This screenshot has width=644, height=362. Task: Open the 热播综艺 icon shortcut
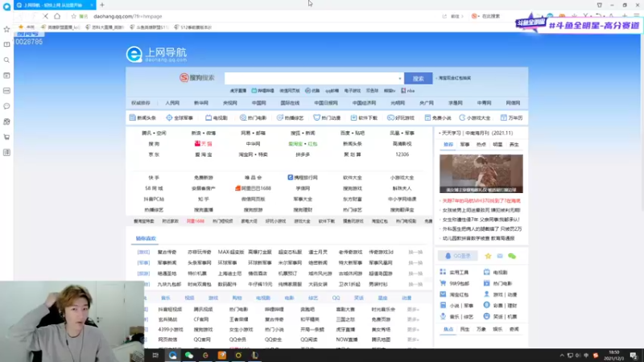click(x=290, y=117)
